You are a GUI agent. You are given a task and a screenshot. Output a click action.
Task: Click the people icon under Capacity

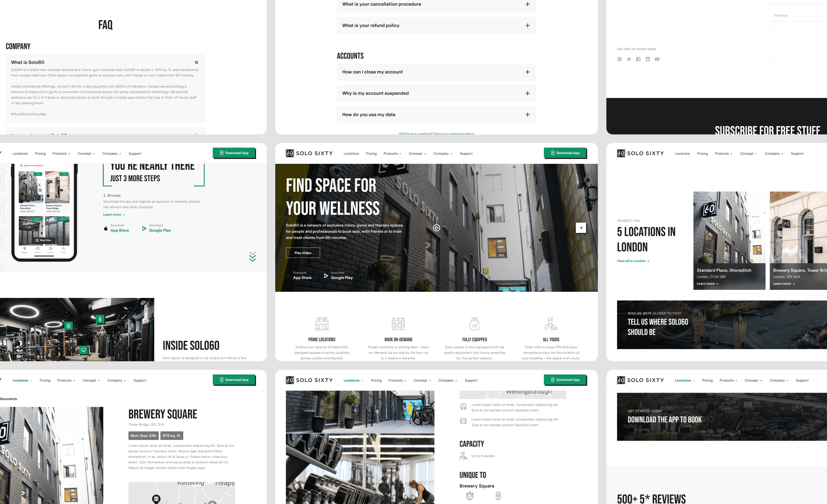pos(463,456)
